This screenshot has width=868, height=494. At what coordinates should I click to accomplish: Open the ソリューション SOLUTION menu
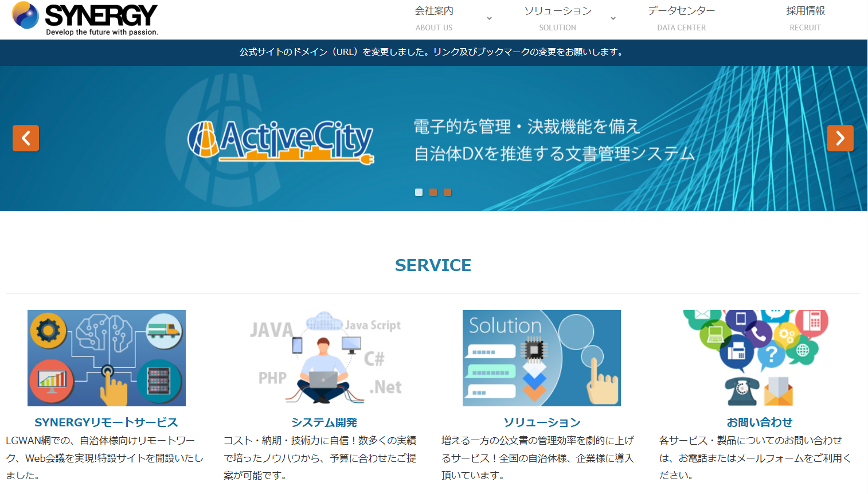[x=558, y=18]
